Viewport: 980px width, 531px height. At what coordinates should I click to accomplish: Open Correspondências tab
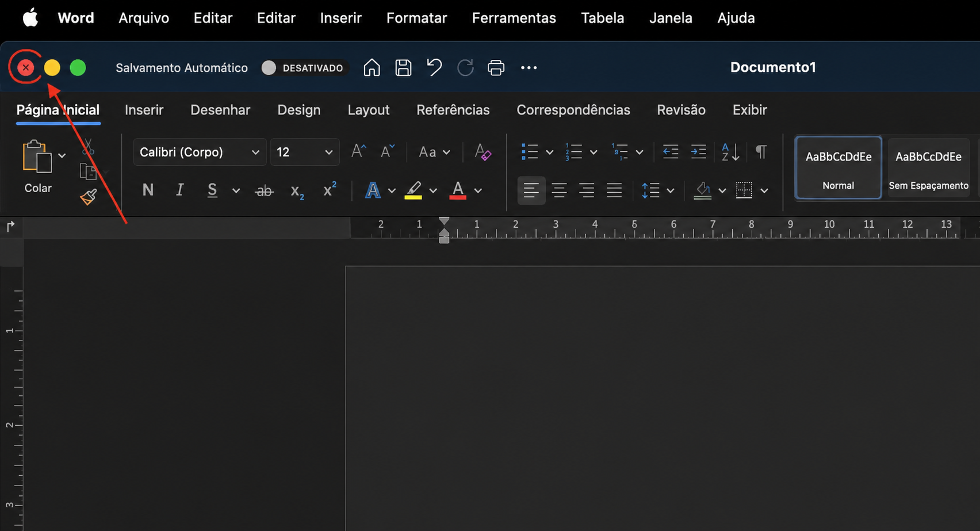point(573,110)
